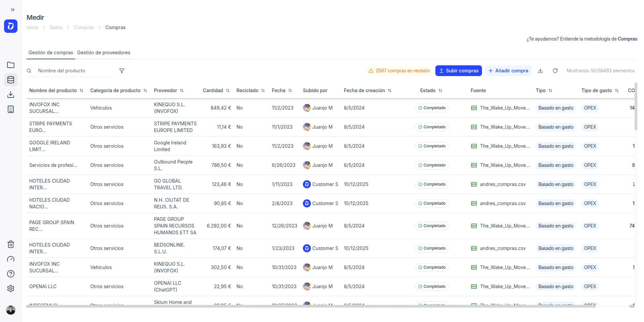Viewport: 644px width, 322px height.
Task: Sort the table by Cantidad
Action: pos(228,90)
